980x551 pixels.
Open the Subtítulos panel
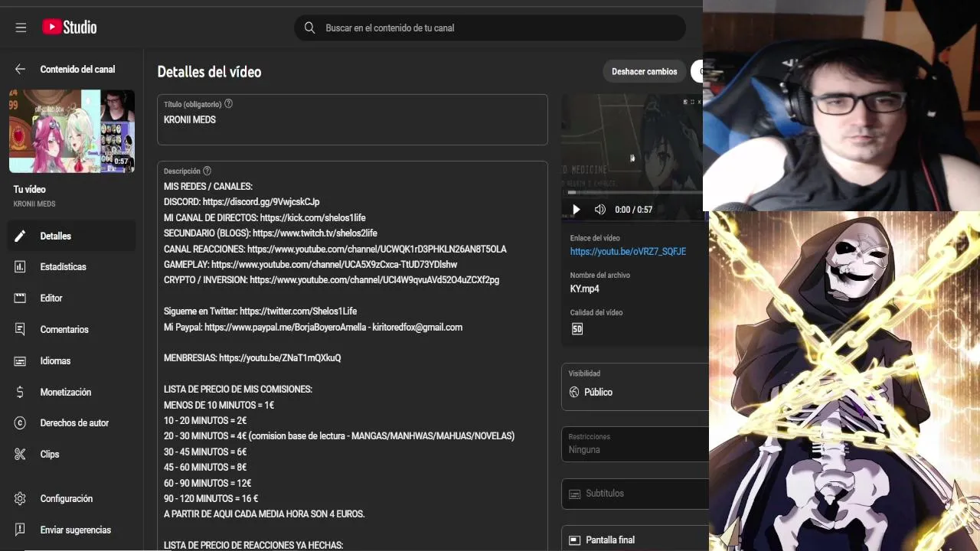(635, 494)
